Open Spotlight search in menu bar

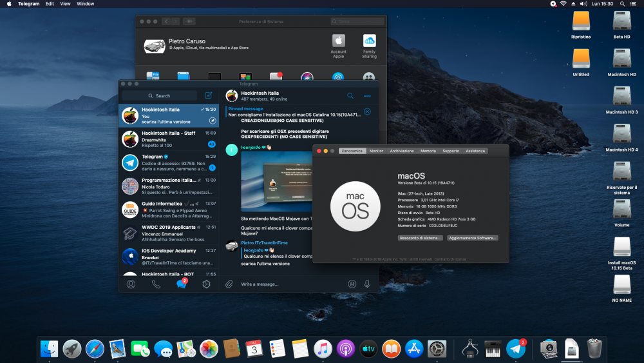coord(622,4)
